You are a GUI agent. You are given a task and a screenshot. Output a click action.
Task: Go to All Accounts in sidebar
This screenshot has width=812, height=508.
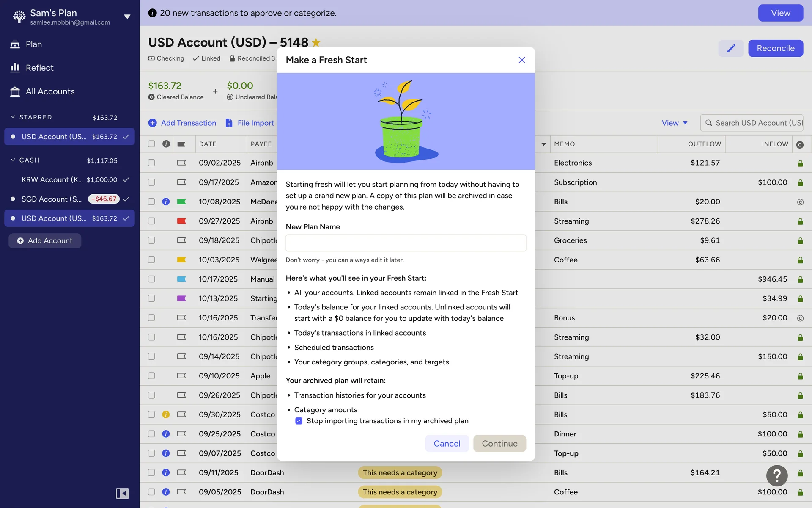[x=50, y=91]
